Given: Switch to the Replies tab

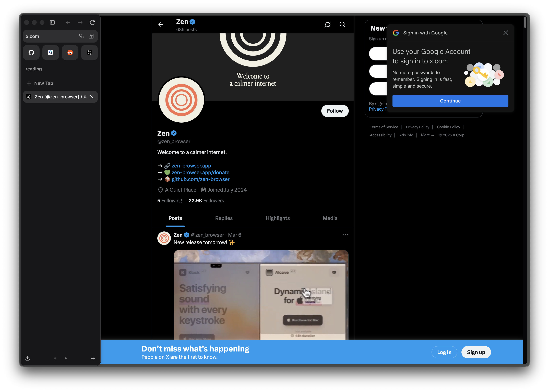Looking at the screenshot, I should 224,218.
